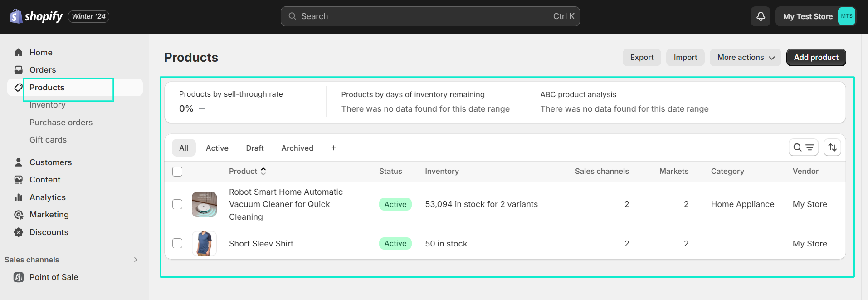The image size is (868, 300).
Task: Switch to the Draft tab
Action: tap(255, 148)
